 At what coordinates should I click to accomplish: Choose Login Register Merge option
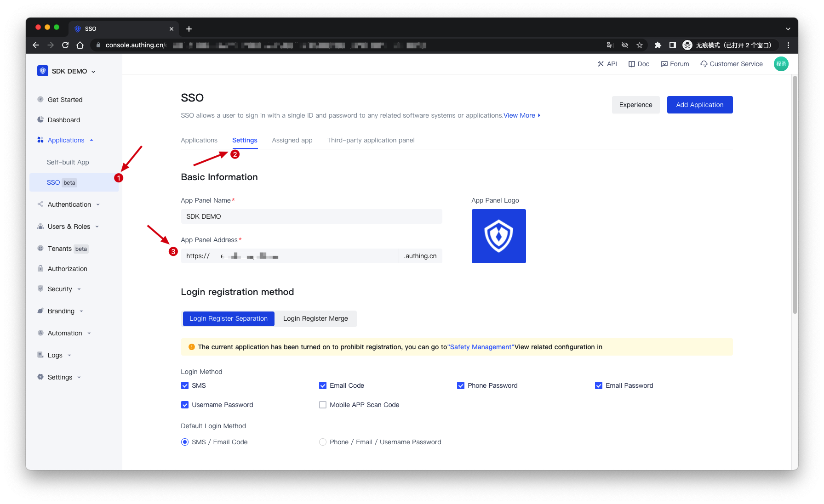pyautogui.click(x=315, y=318)
